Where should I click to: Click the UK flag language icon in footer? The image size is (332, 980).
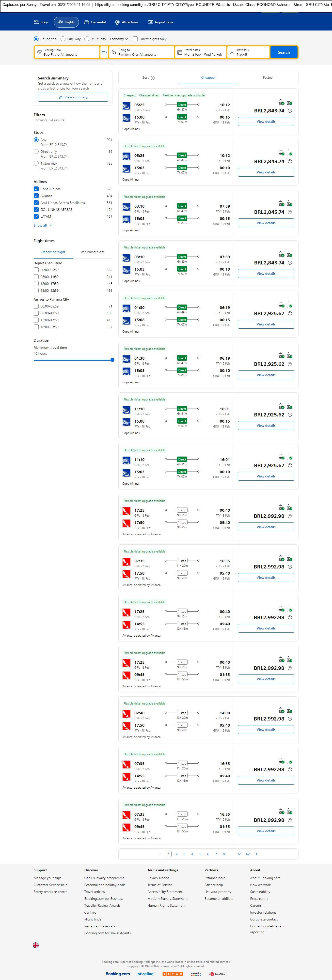36,945
